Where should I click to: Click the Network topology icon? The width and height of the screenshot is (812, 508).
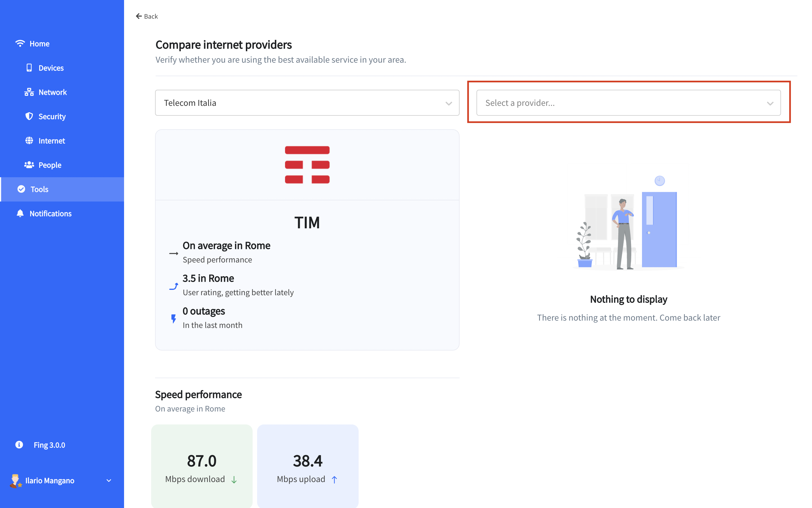tap(29, 92)
